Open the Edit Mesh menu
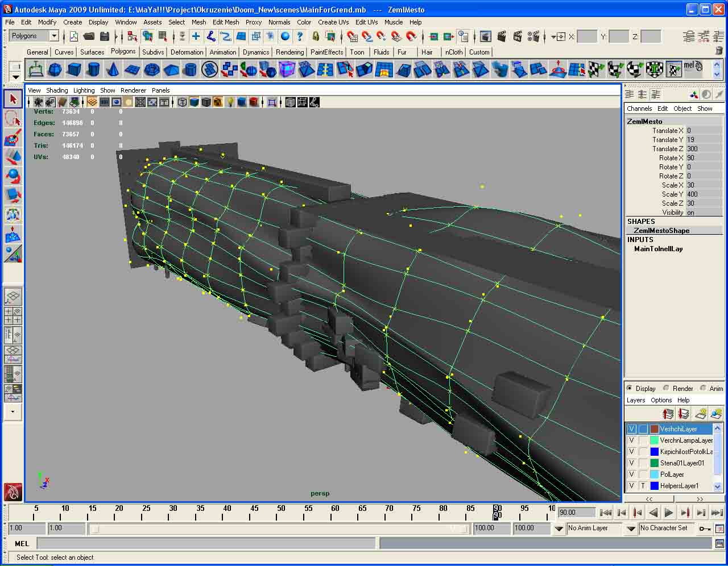The image size is (728, 566). 226,22
